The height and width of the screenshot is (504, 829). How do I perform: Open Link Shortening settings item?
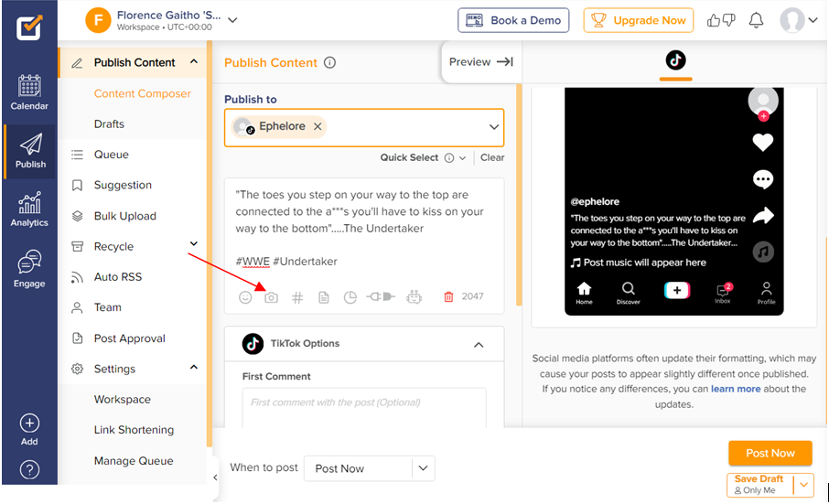pyautogui.click(x=134, y=430)
